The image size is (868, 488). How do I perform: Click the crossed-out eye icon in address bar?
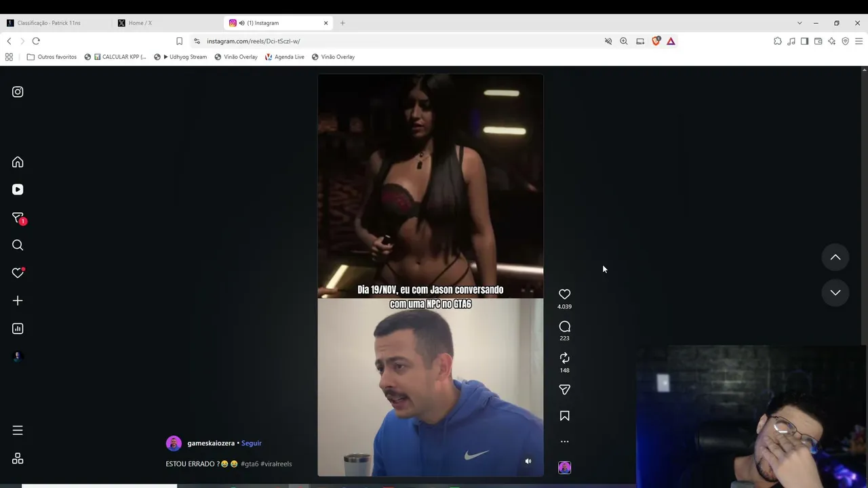(x=608, y=41)
